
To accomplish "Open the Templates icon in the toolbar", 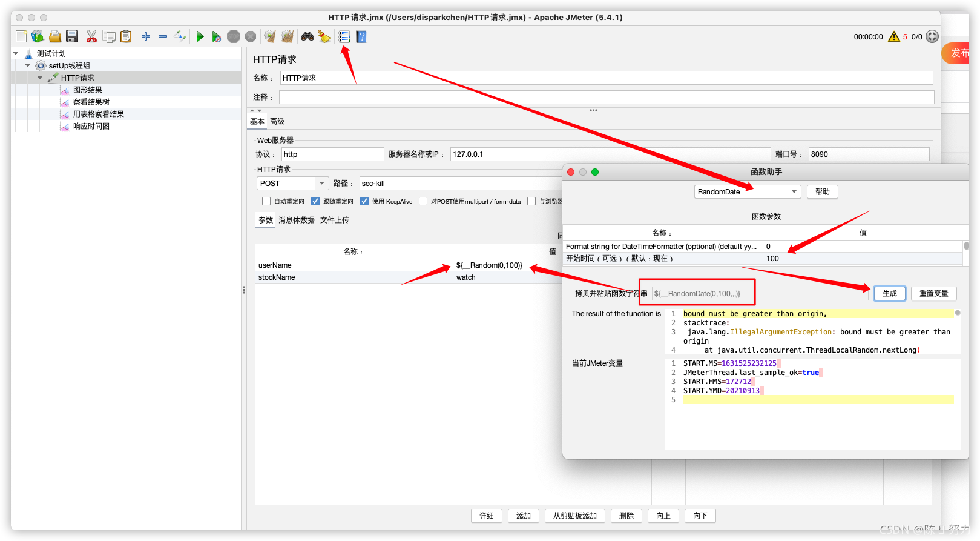I will 38,36.
